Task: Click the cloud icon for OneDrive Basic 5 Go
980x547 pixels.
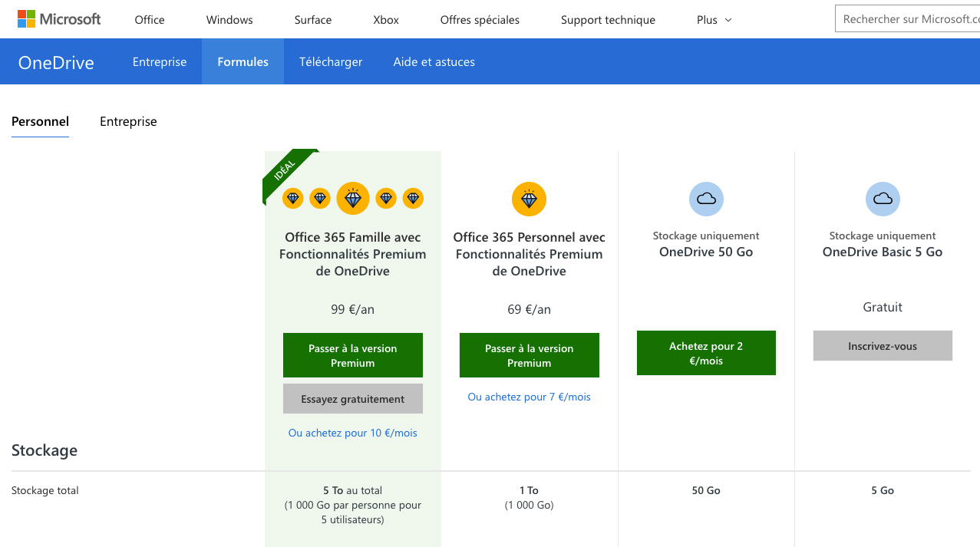Action: click(882, 199)
